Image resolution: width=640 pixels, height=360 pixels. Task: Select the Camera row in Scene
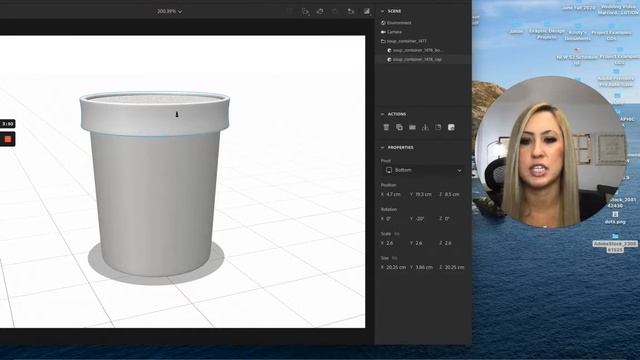click(x=423, y=32)
